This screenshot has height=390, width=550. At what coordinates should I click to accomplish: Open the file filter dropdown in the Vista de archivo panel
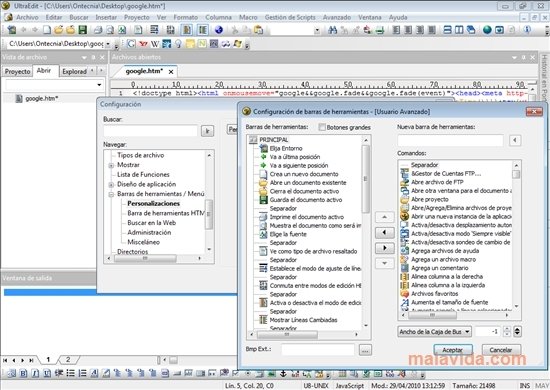point(99,85)
